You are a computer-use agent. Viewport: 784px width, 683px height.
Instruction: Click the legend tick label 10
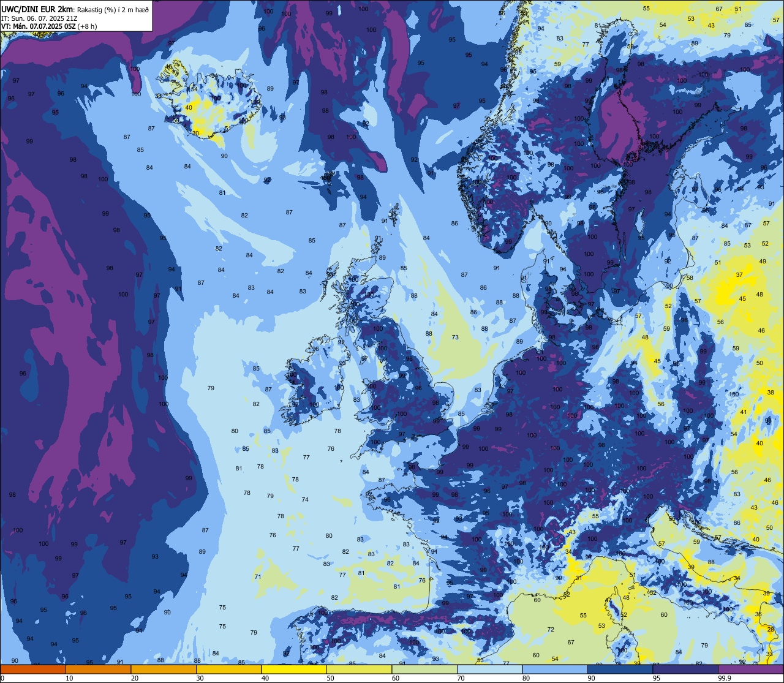point(69,678)
